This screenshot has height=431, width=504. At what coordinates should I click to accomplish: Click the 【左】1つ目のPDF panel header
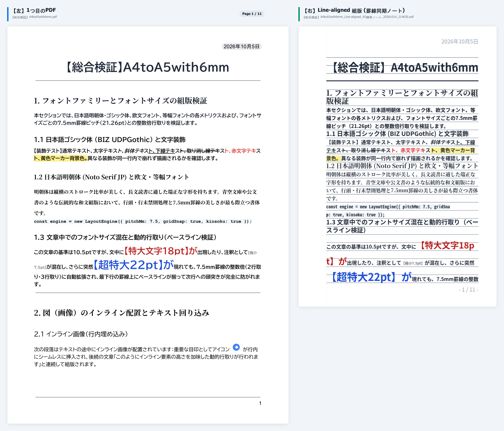coord(34,10)
